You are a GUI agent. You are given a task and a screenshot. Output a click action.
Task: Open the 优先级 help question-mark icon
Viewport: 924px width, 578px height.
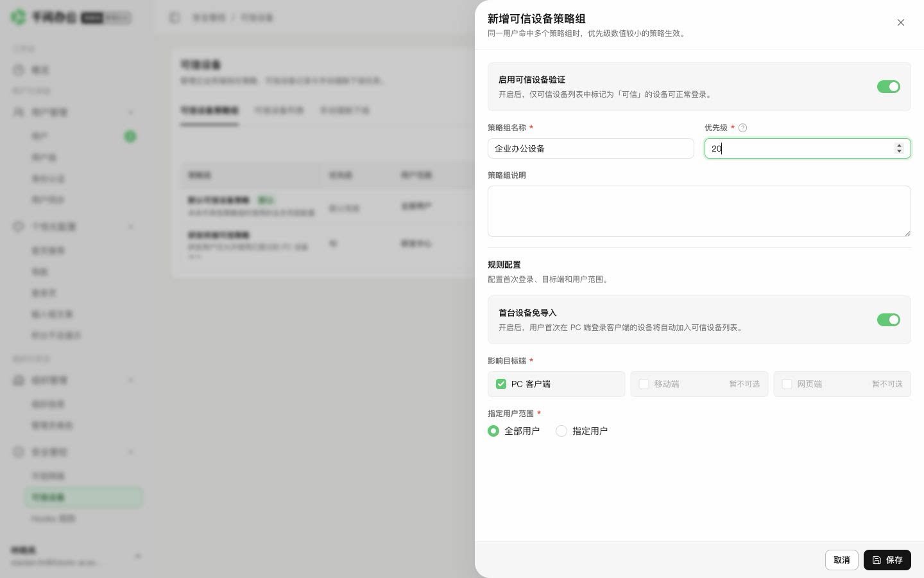point(743,128)
